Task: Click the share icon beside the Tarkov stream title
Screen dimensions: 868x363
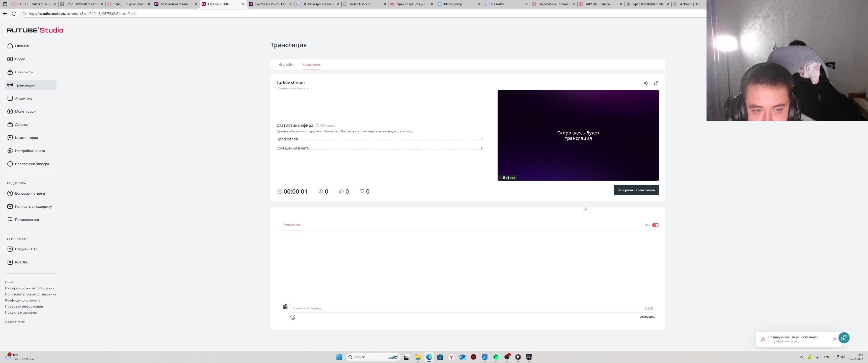Action: coord(646,83)
